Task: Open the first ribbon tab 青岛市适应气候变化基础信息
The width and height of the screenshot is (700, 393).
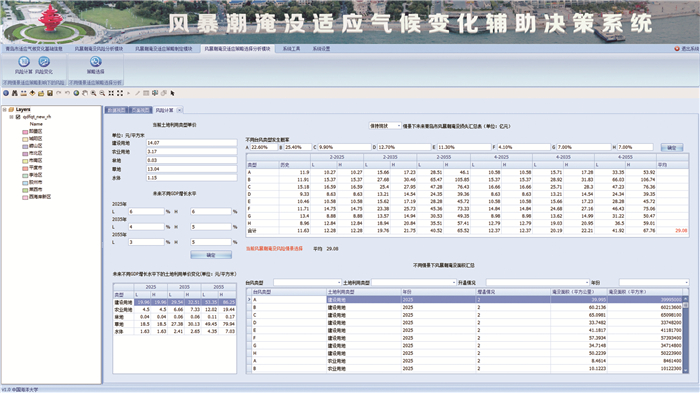Action: click(34, 49)
